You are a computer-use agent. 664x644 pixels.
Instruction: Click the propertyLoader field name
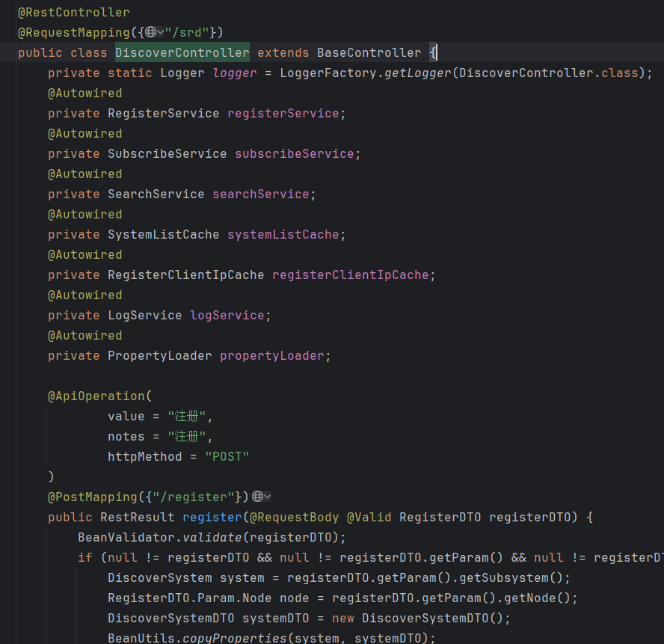(x=272, y=355)
